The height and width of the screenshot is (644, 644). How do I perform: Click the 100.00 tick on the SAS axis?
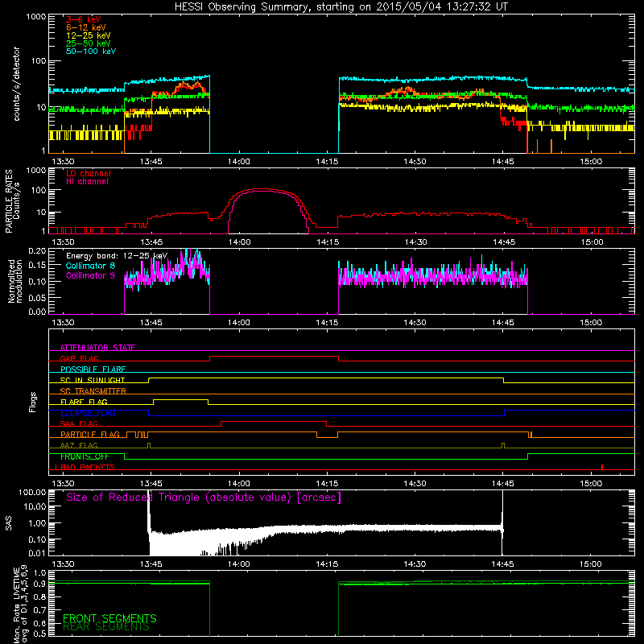click(32, 492)
